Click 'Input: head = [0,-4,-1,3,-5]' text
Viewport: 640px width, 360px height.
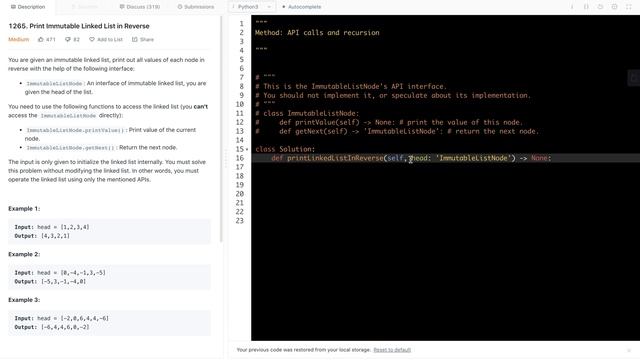coord(60,273)
